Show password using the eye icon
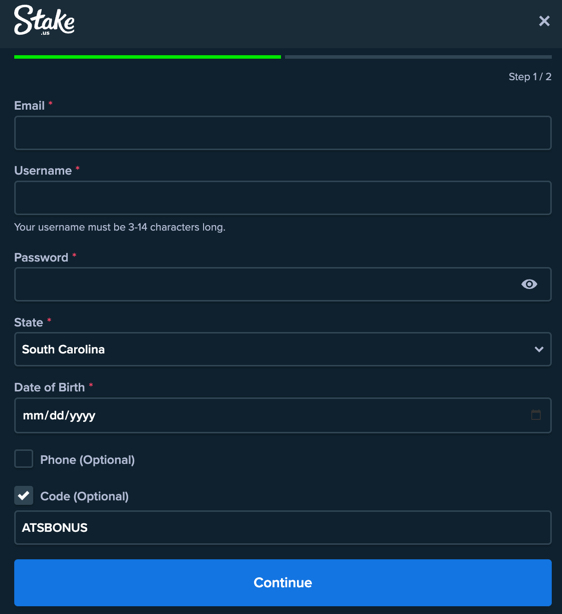The width and height of the screenshot is (562, 614). pyautogui.click(x=529, y=284)
